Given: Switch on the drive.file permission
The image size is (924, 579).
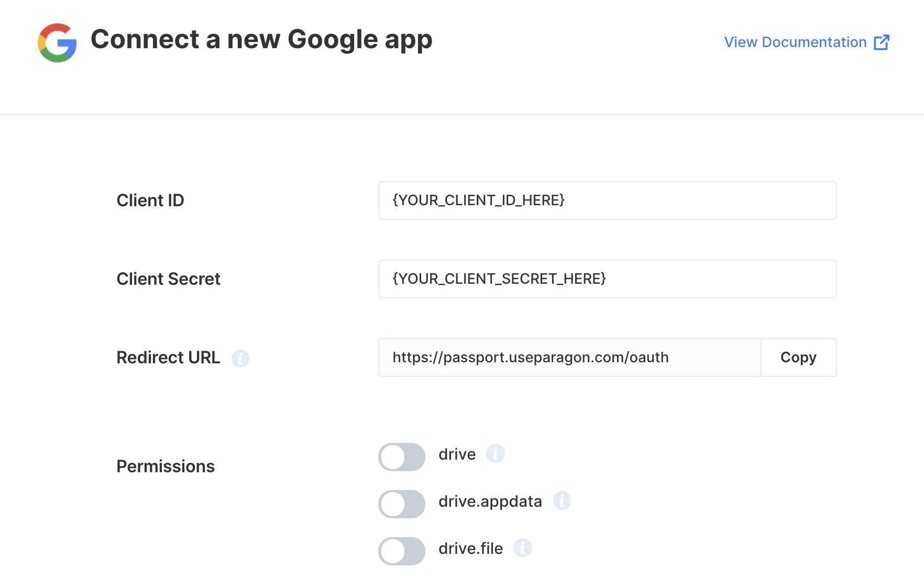Looking at the screenshot, I should (x=402, y=551).
